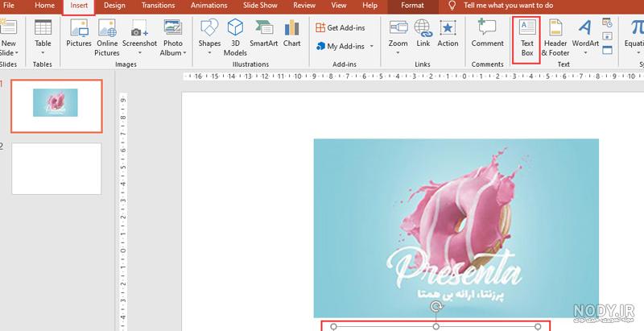Expand the My Add-ins dropdown arrow
Viewport: 644px width, 331px height.
point(372,47)
